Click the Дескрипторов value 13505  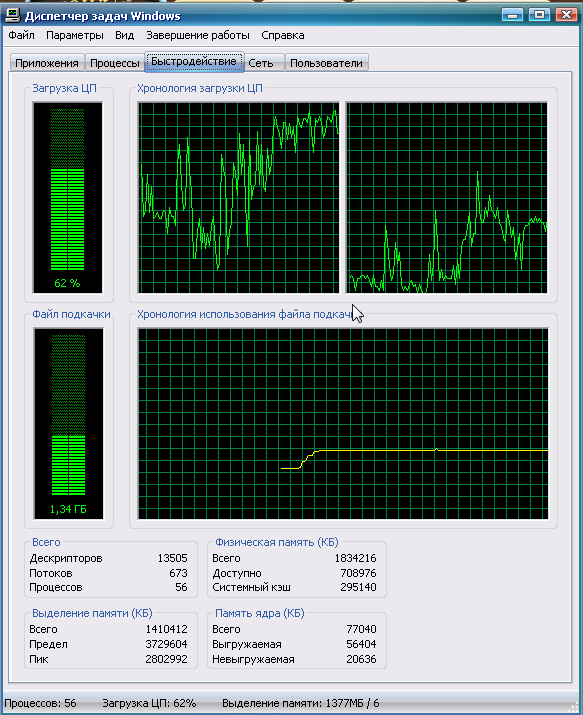tap(172, 558)
